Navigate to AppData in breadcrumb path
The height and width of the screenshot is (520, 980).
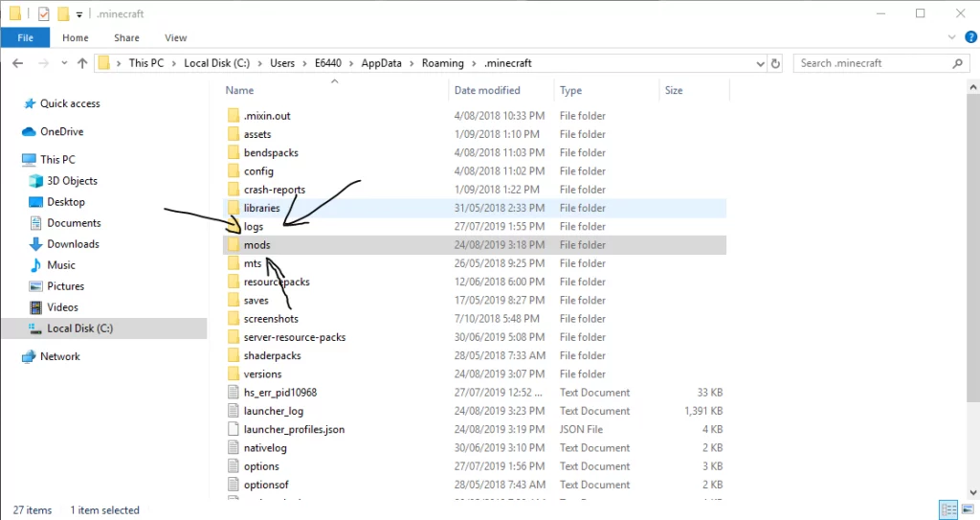[381, 63]
